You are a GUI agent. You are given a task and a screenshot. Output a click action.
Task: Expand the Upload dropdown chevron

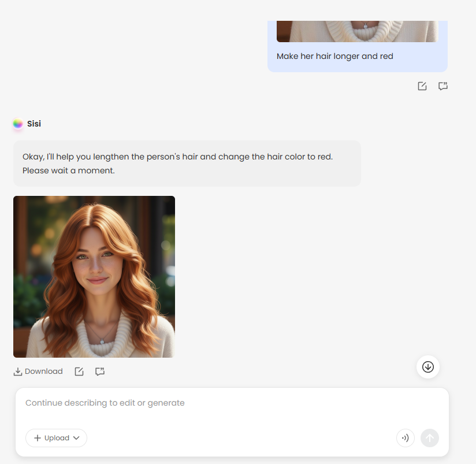tap(76, 438)
